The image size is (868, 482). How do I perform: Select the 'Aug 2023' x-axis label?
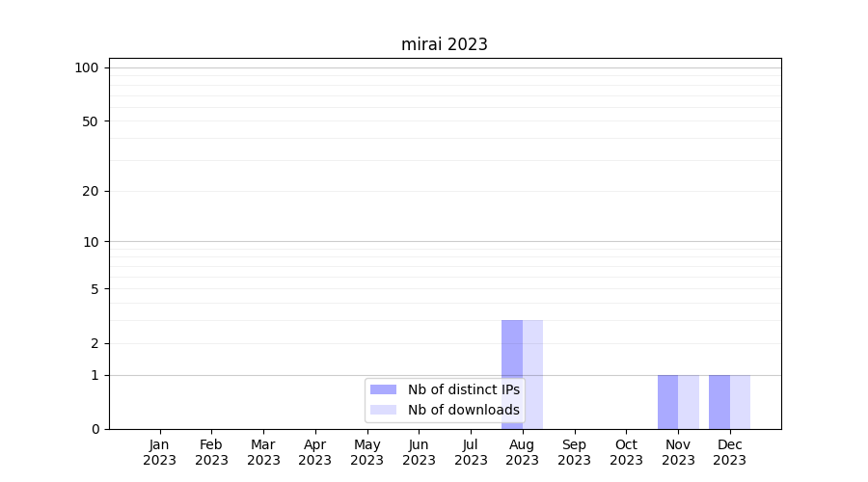click(522, 452)
